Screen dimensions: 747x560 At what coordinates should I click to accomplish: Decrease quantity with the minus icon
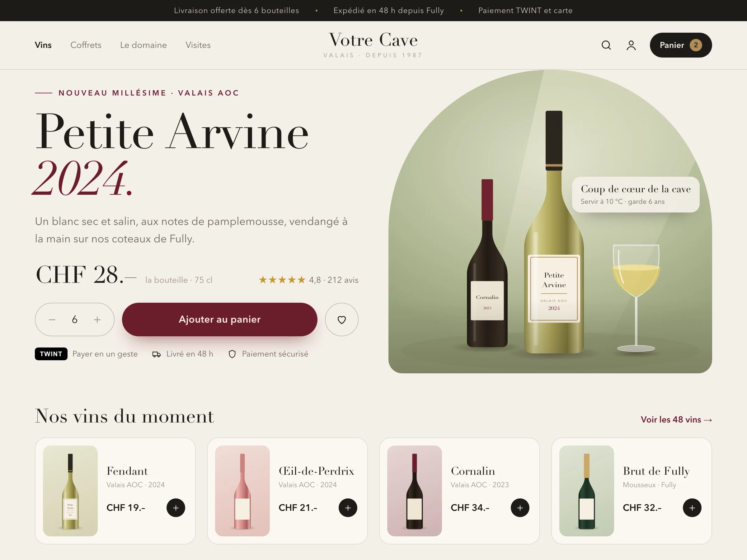(52, 320)
